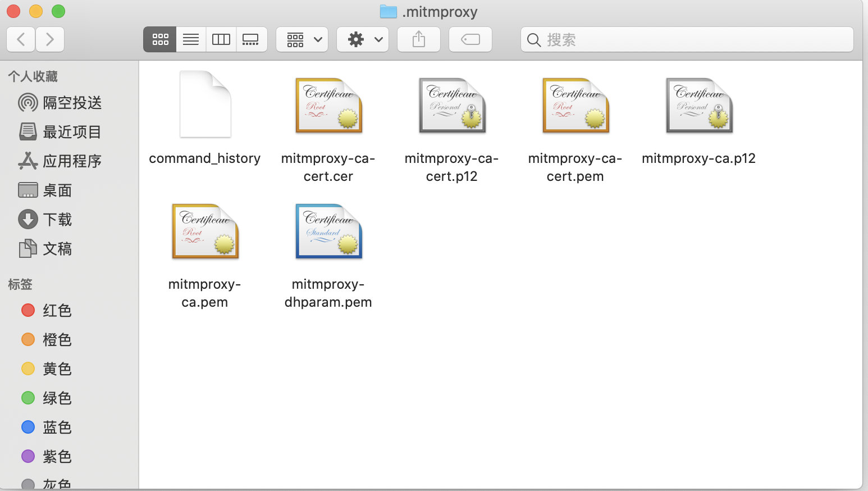868x491 pixels.
Task: Select the mitmproxy-ca.pem certificate icon
Action: (x=205, y=231)
